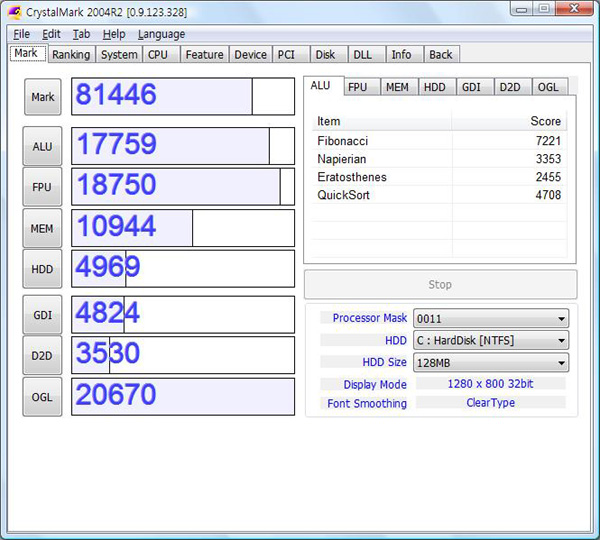Switch to the System tab
This screenshot has height=540, width=600.
click(119, 55)
